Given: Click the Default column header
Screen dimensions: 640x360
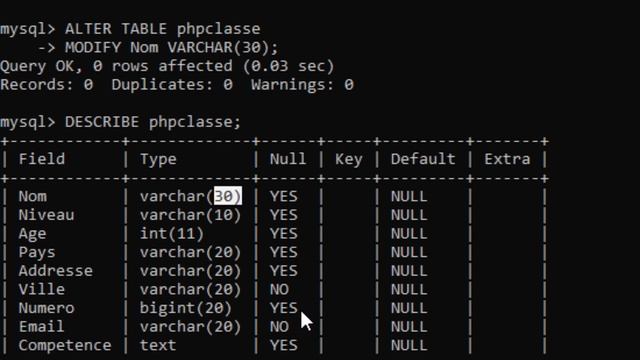Looking at the screenshot, I should click(423, 159).
